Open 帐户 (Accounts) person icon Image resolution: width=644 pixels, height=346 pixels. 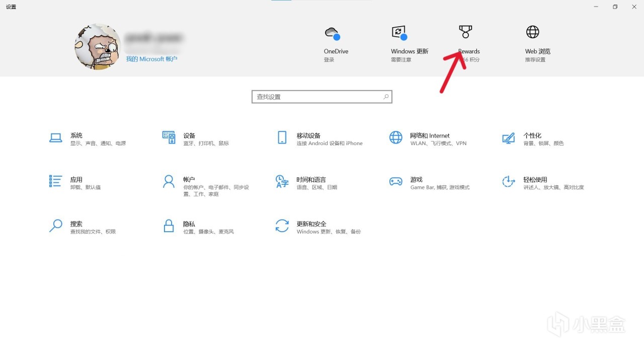click(x=169, y=181)
